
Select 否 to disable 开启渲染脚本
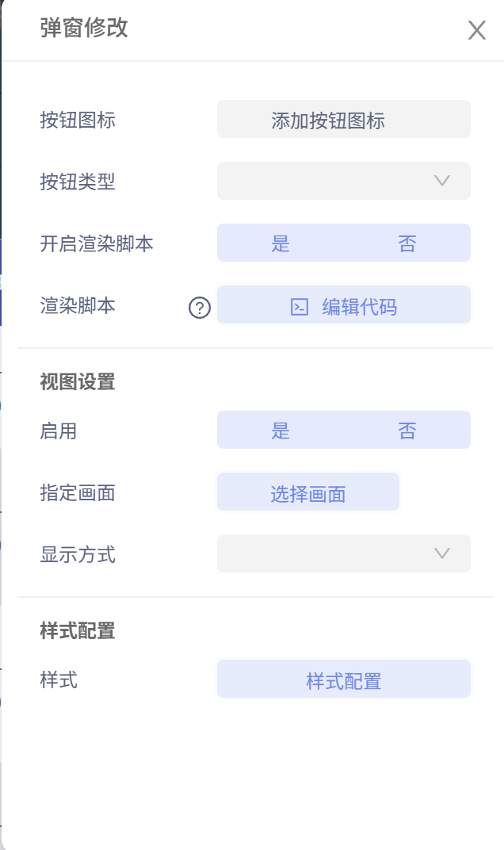(407, 243)
